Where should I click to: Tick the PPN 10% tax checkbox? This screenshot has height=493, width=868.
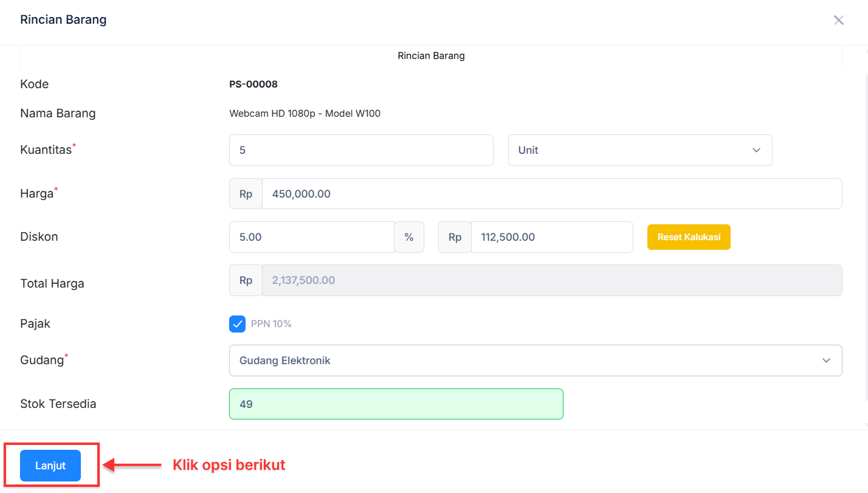[x=237, y=324]
